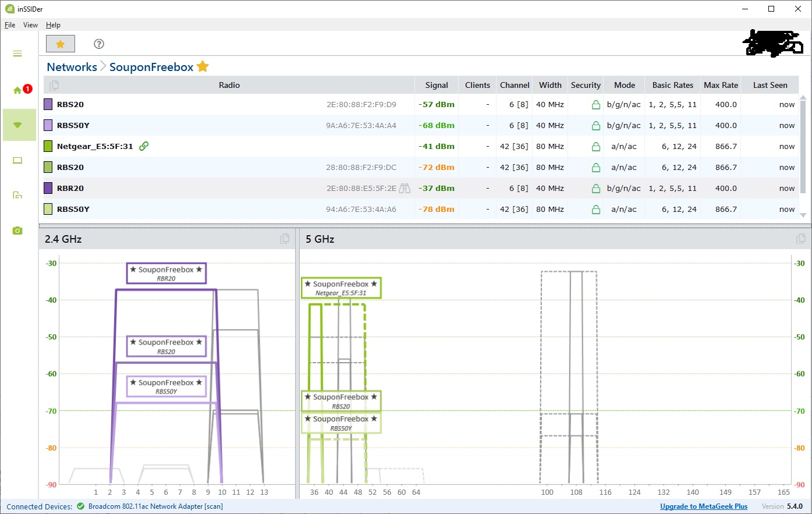Viewport: 812px width, 514px height.
Task: Open the laptop devices sidebar icon
Action: 17,161
